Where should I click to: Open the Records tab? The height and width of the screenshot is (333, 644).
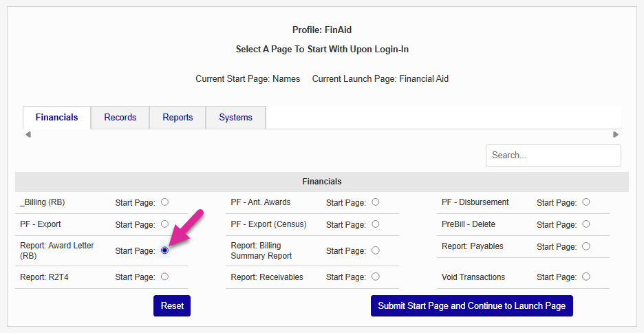pos(120,118)
